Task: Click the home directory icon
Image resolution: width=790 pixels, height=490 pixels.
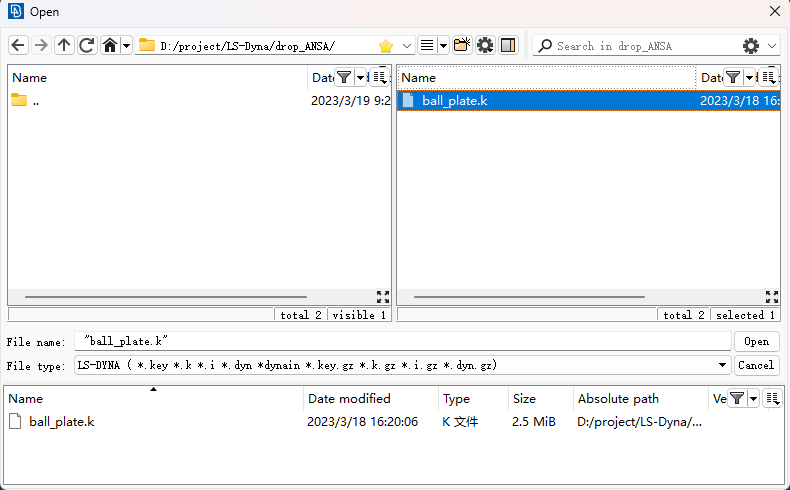Action: click(110, 45)
